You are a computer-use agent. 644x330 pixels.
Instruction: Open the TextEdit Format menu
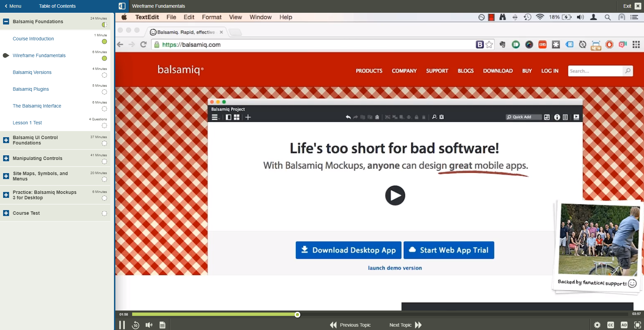point(212,17)
